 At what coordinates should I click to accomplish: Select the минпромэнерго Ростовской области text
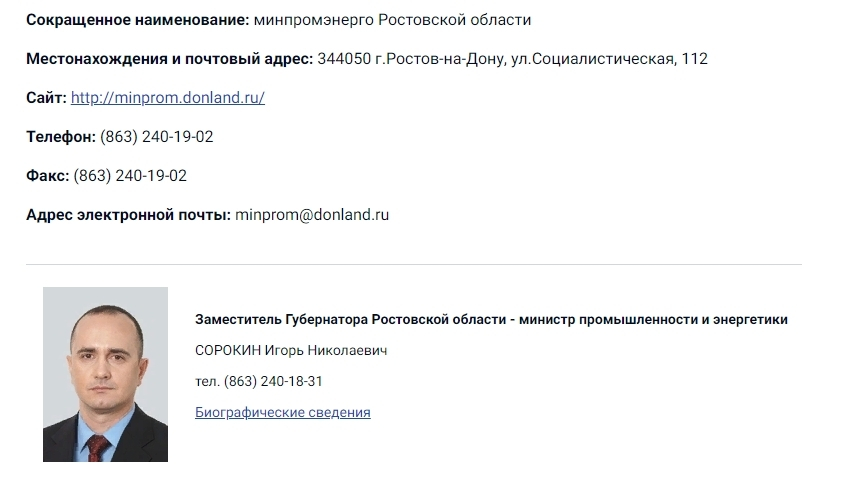pyautogui.click(x=393, y=20)
